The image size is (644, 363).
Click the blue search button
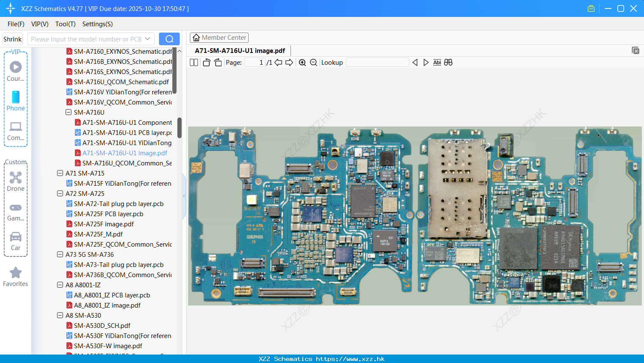[x=169, y=39]
